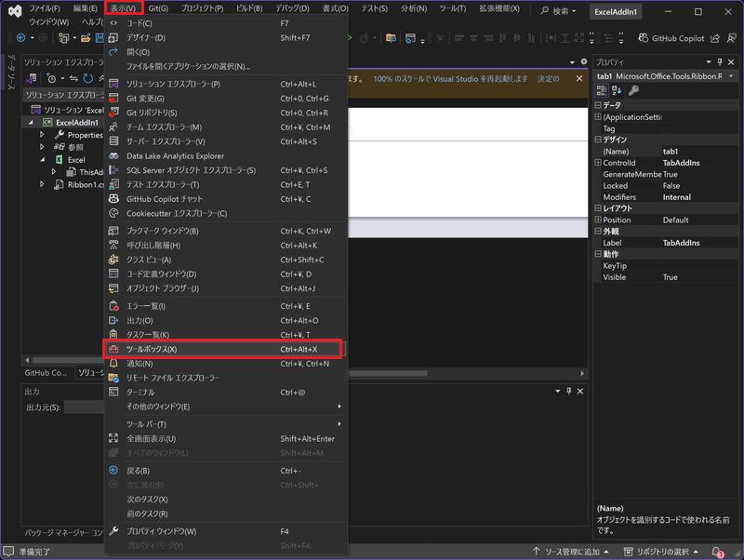Click the GitHub Copilot チャット menu icon
This screenshot has width=744, height=560.
coord(113,199)
